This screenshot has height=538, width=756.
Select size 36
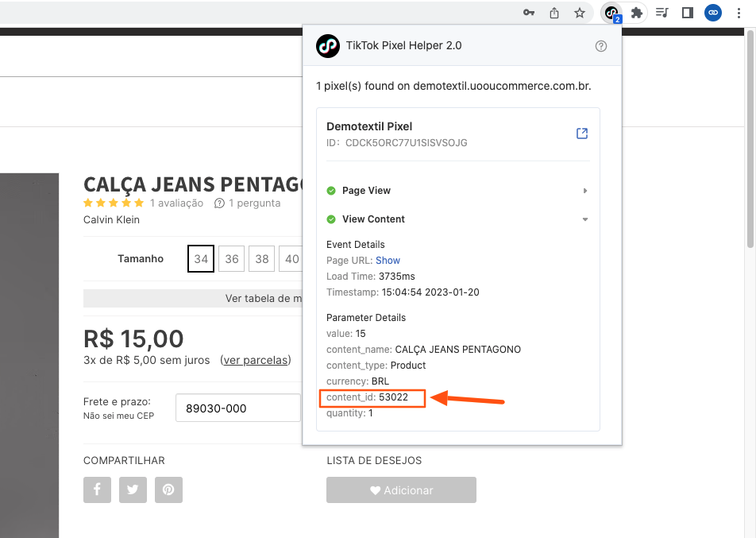[x=231, y=258]
